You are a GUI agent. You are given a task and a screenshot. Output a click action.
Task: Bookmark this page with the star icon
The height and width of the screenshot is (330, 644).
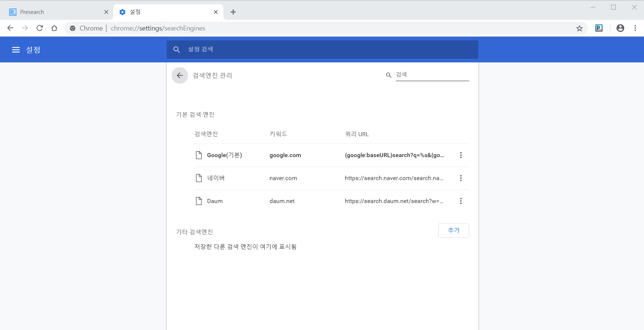[579, 28]
